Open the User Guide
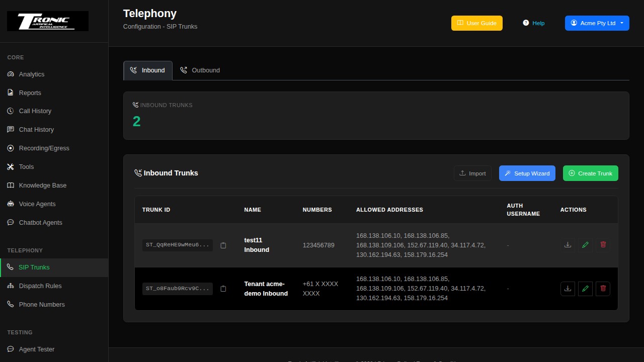 coord(477,23)
